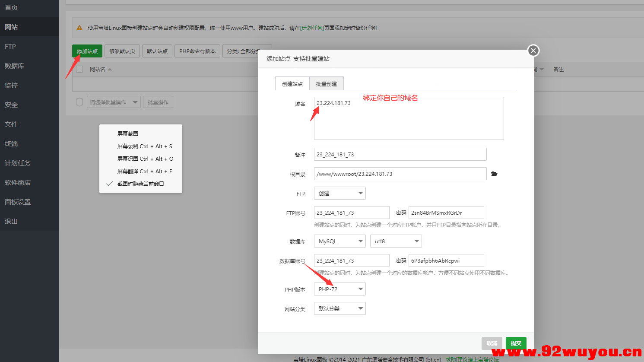Open the 终端 terminal from the sidebar
This screenshot has width=644, height=362.
point(12,143)
